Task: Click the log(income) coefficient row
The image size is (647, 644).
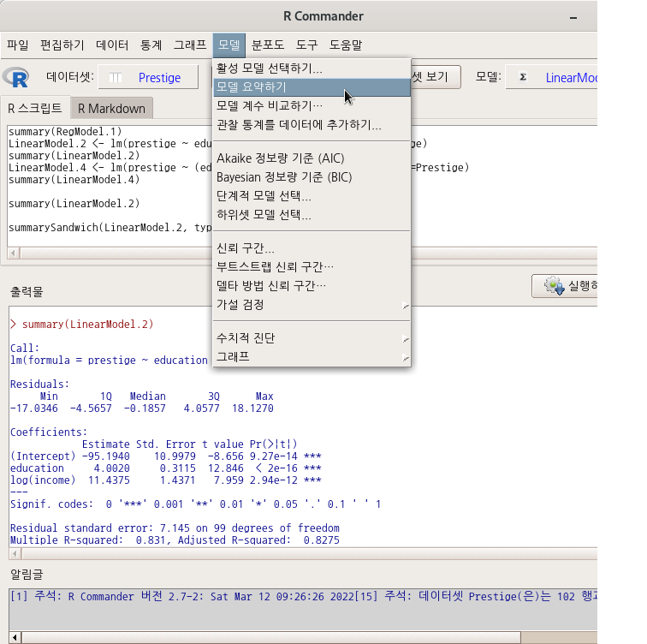Action: click(x=165, y=480)
